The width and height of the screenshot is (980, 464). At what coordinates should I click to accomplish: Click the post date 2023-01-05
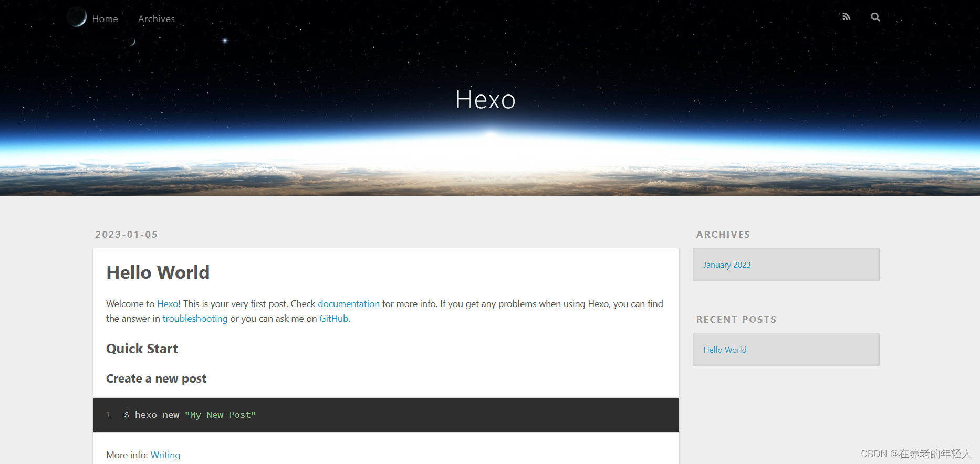[x=127, y=235]
